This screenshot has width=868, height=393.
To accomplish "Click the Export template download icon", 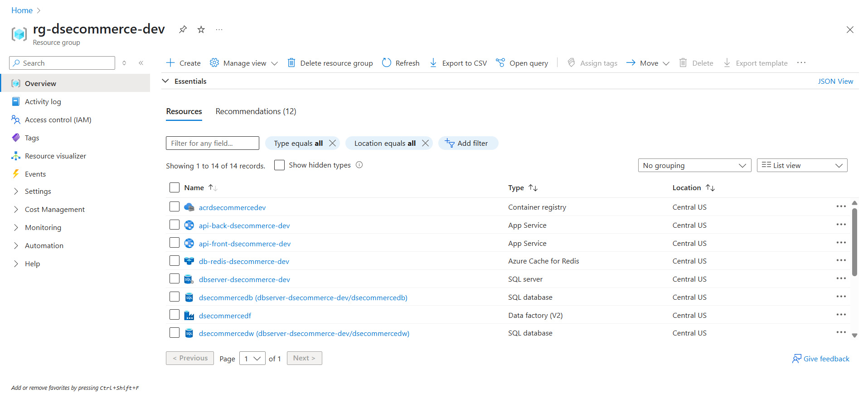I will (727, 62).
